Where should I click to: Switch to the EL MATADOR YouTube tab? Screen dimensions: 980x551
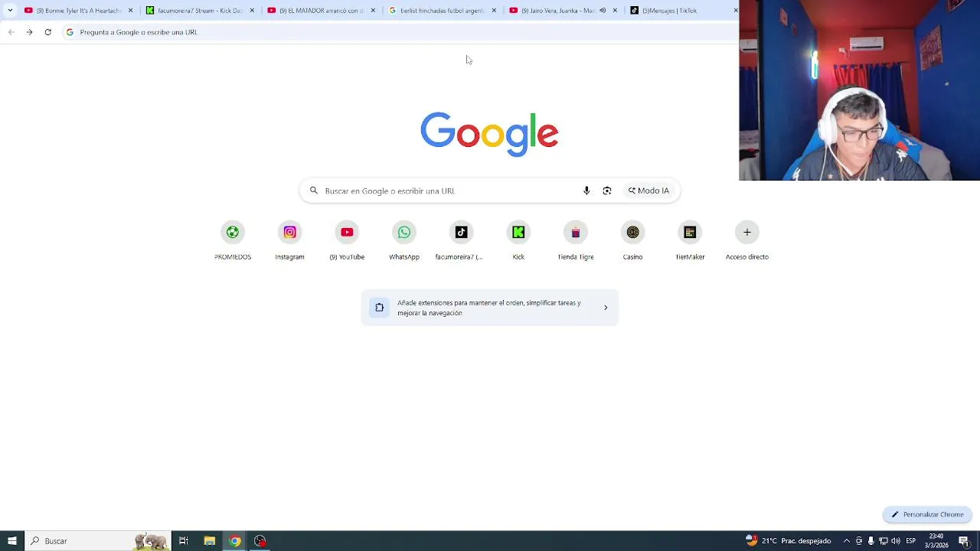322,11
